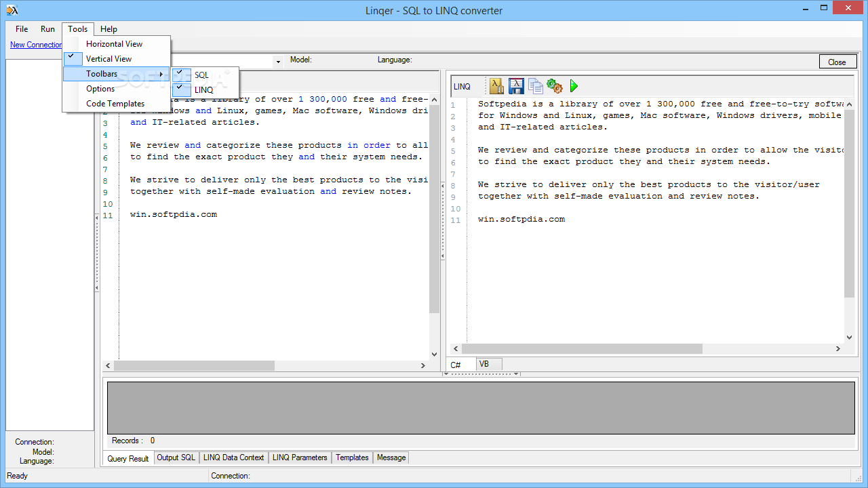Click the 'Language:' label in the header
This screenshot has width=868, height=488.
395,60
